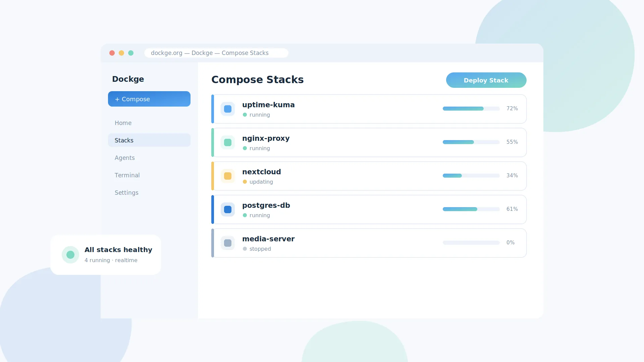Click the nginx-proxy running status

coord(257,148)
